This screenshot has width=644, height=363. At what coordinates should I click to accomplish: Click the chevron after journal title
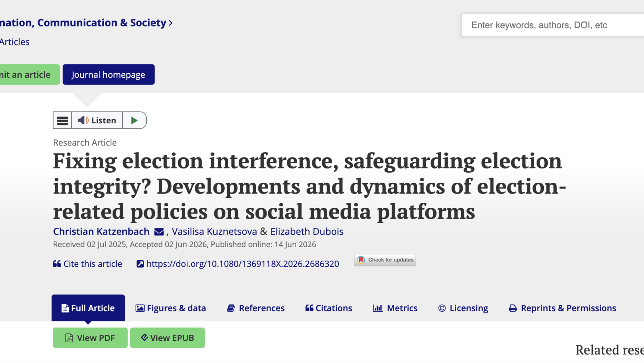(171, 23)
